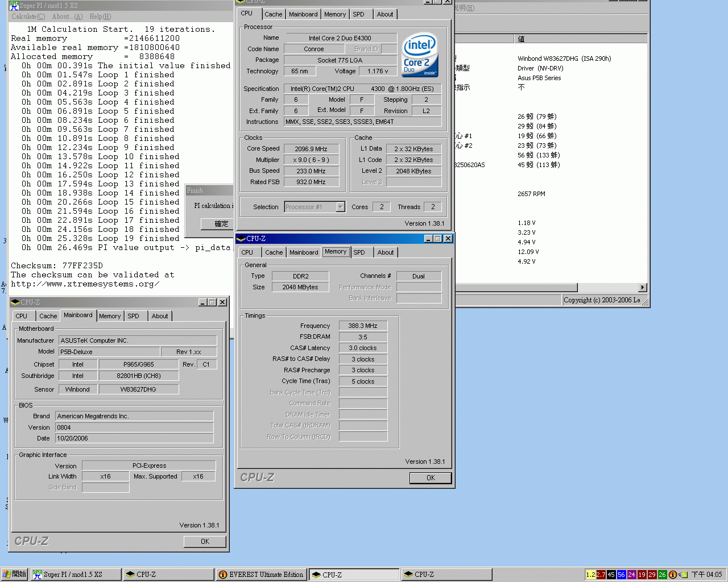This screenshot has height=582, width=728.
Task: Select Memory tab in Mainboard CPU-Z window
Action: coord(110,316)
